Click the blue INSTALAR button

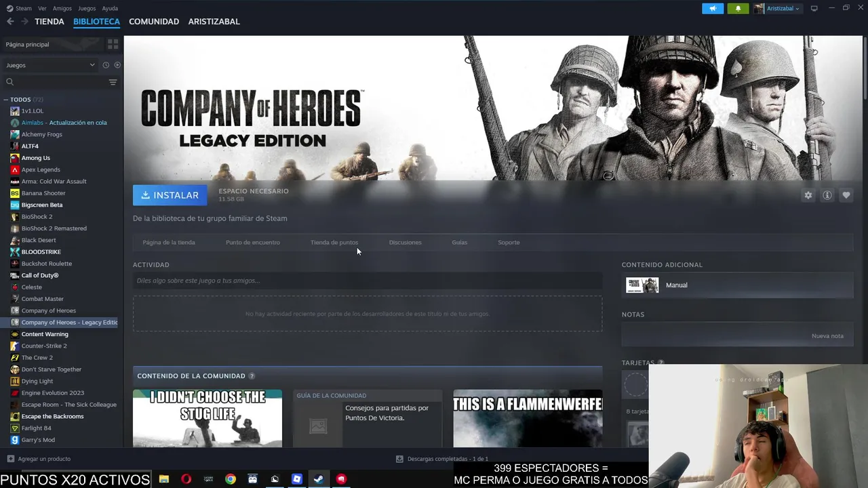coord(170,195)
